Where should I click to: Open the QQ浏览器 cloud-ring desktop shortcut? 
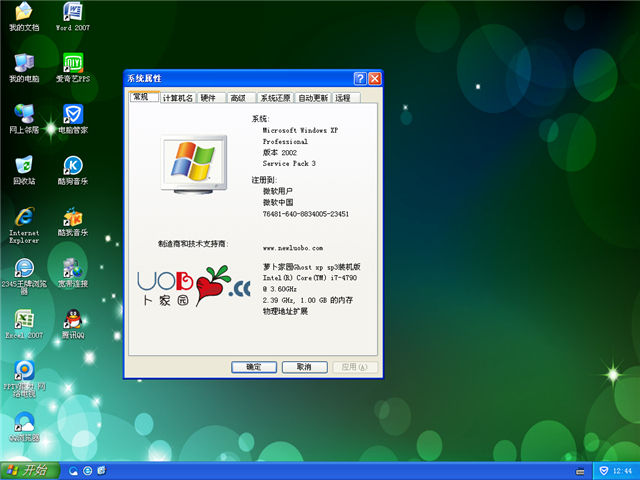click(24, 427)
